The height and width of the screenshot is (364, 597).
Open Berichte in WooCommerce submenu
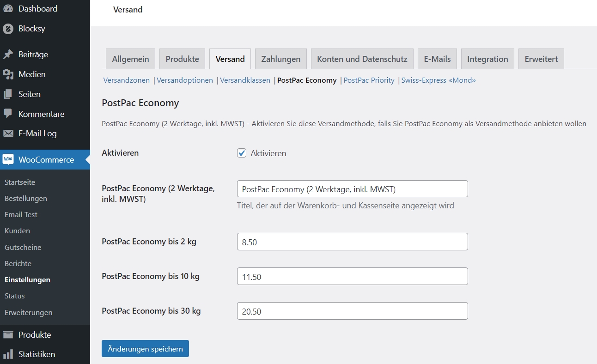tap(18, 263)
